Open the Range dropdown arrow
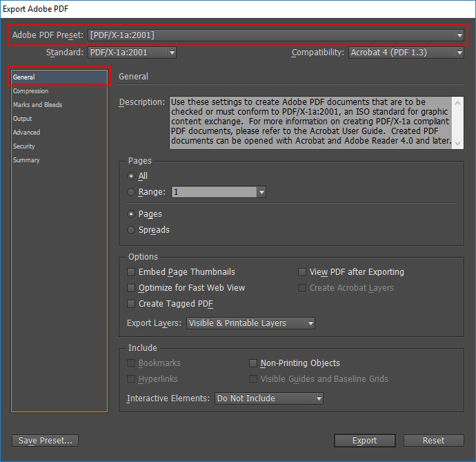The width and height of the screenshot is (476, 462). 261,192
